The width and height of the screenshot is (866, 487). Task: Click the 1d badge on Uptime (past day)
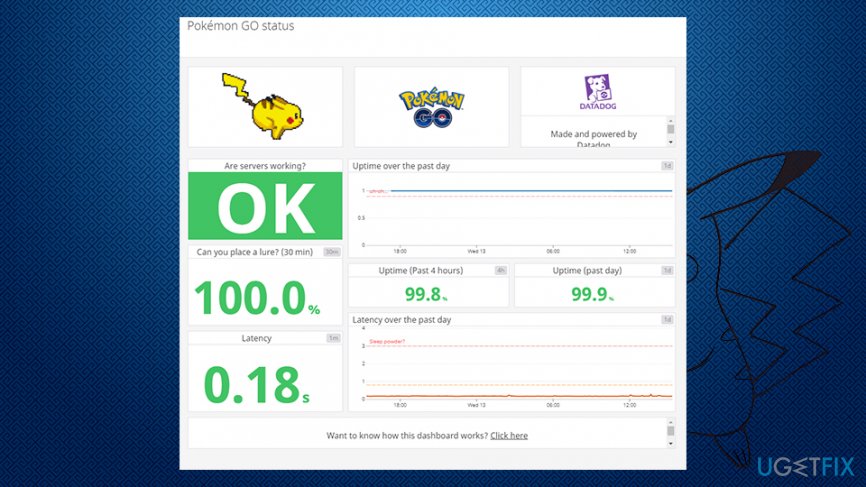point(667,271)
